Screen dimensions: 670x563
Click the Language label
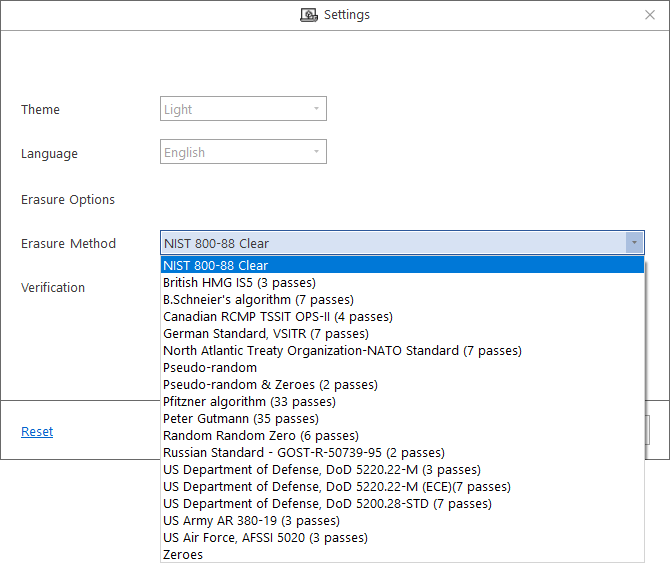50,153
